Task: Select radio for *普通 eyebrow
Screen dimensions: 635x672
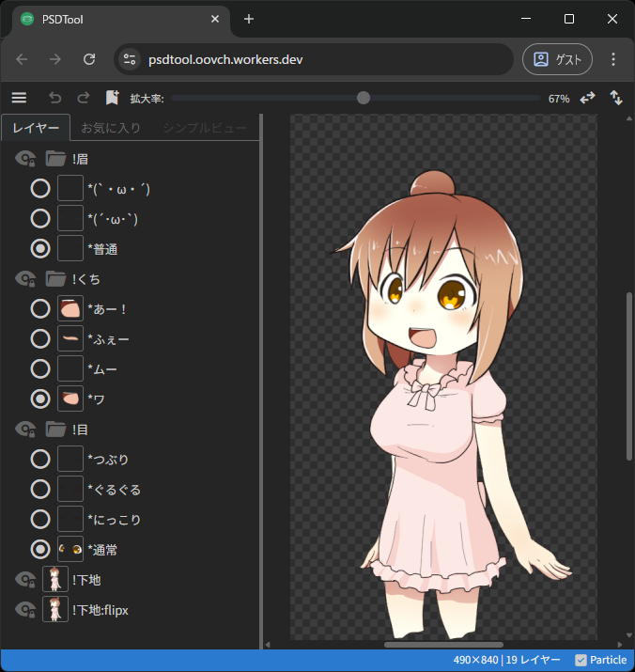Action: click(40, 248)
